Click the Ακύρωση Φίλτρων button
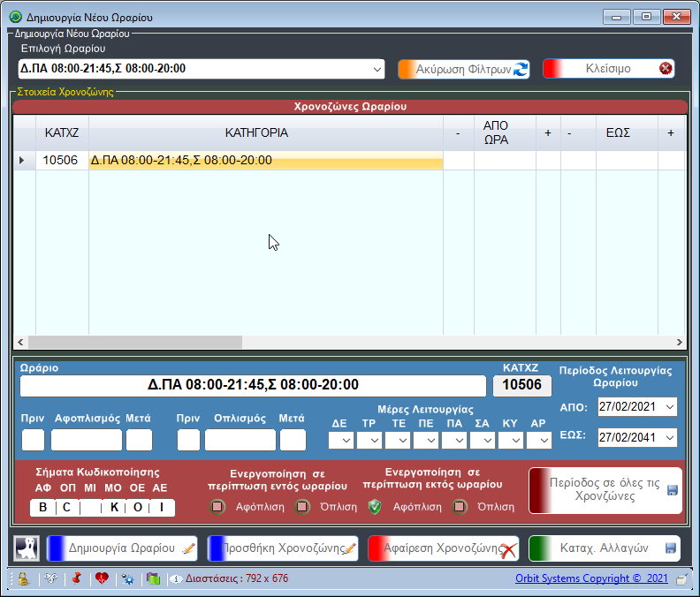This screenshot has height=597, width=700. pos(464,69)
